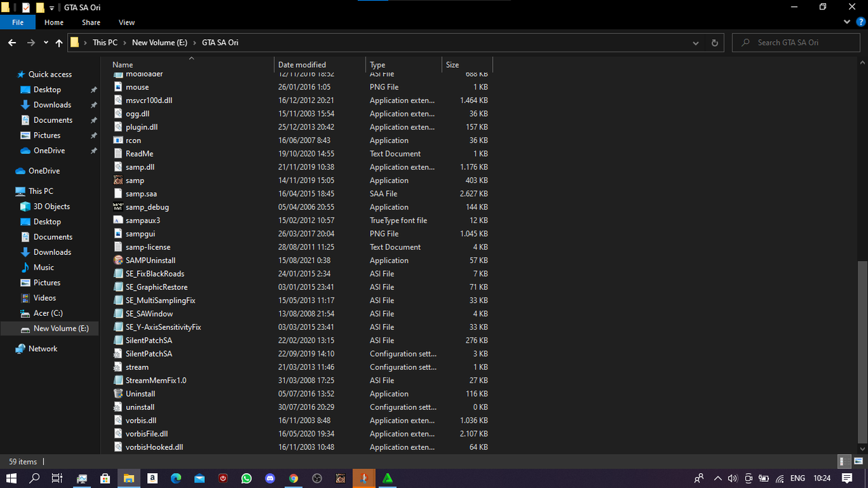Open Google Chrome from the taskbar
868x488 pixels.
294,478
